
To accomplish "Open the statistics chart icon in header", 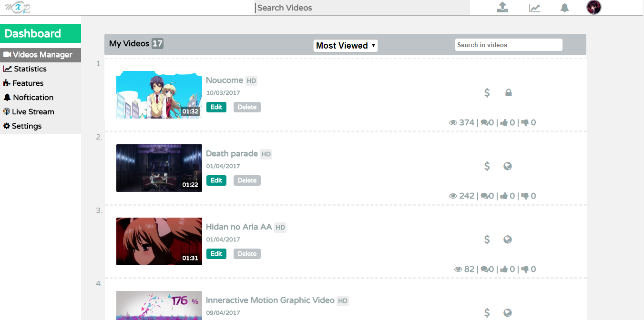I will click(534, 8).
